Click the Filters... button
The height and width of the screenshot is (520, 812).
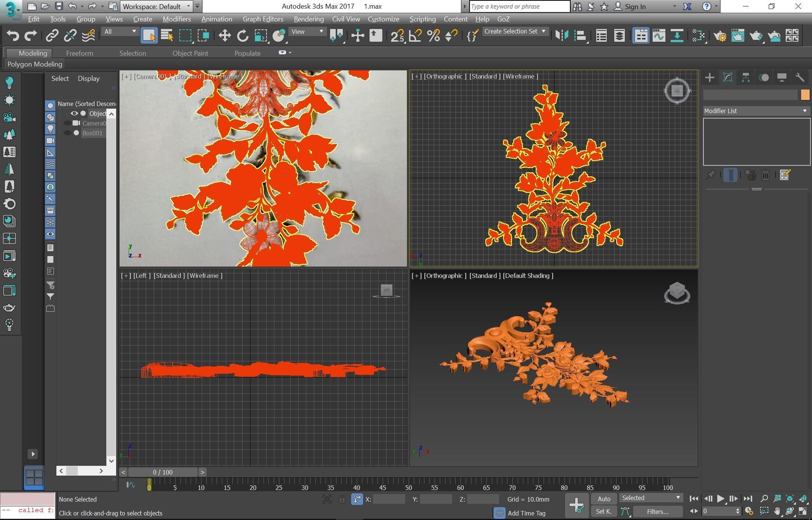(657, 512)
